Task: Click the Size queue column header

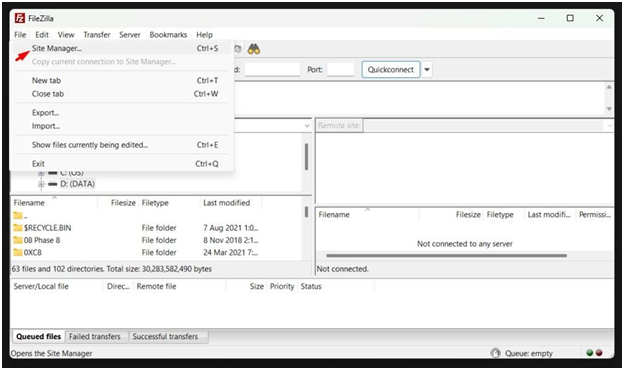Action: (x=246, y=286)
